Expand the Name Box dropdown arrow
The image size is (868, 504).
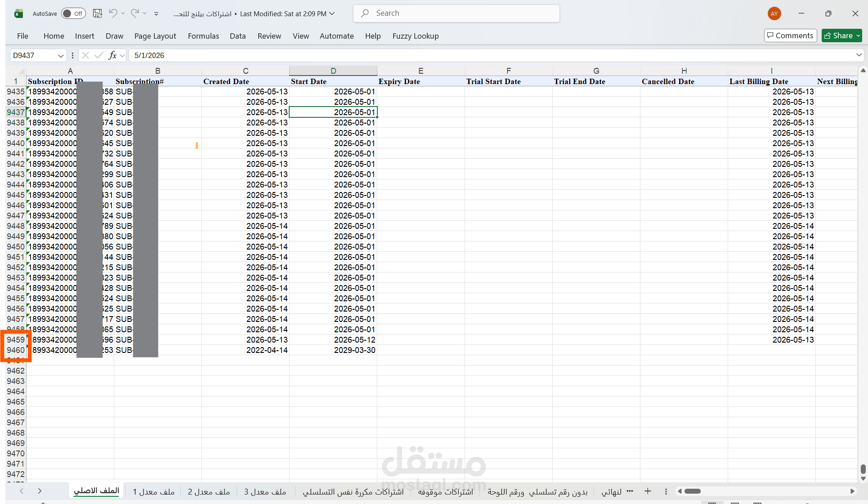[x=61, y=55]
